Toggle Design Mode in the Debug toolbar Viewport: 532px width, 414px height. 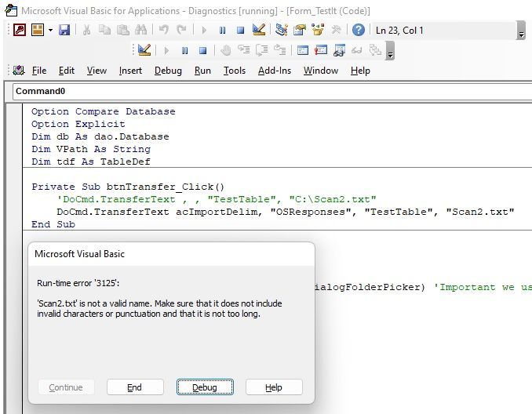click(x=144, y=50)
